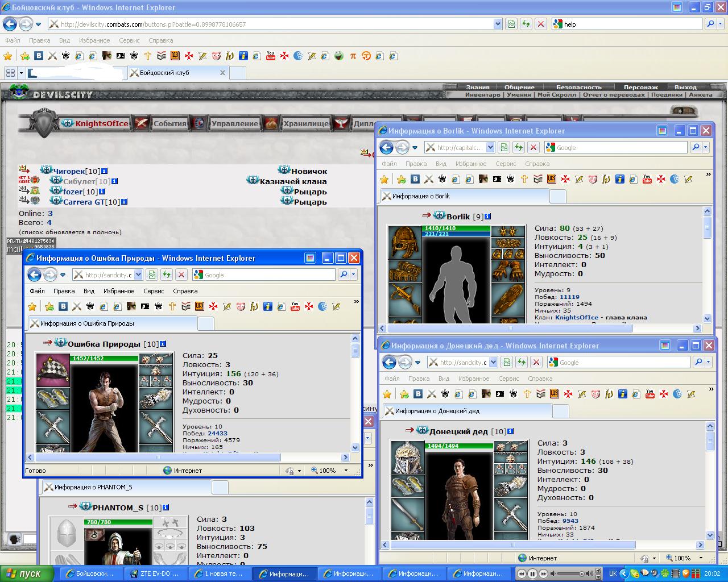Click the VK bookmark icon in main favorites bar

coord(39,56)
